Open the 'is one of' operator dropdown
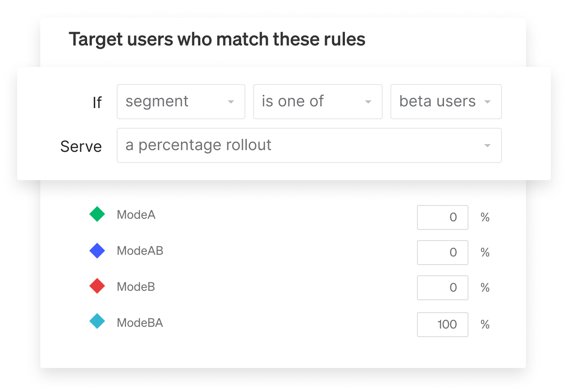 click(x=317, y=102)
